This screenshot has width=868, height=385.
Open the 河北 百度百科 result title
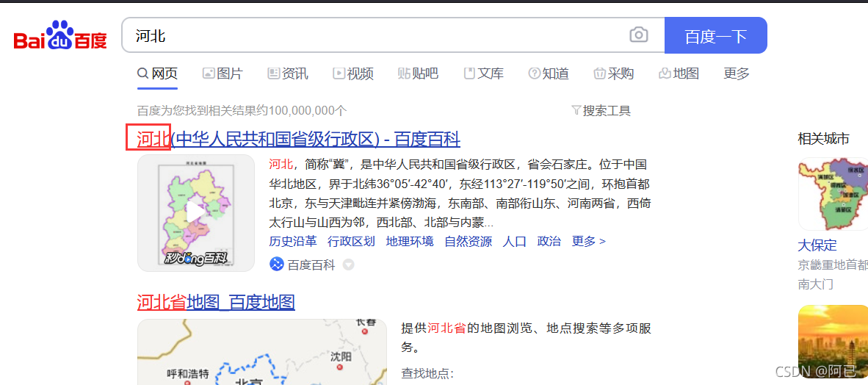click(x=299, y=139)
